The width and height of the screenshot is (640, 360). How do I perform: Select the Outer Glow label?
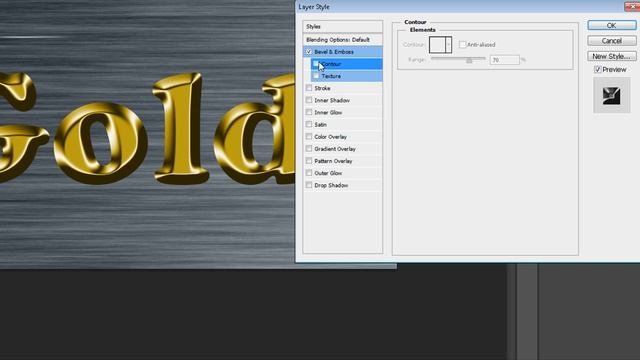click(x=328, y=173)
